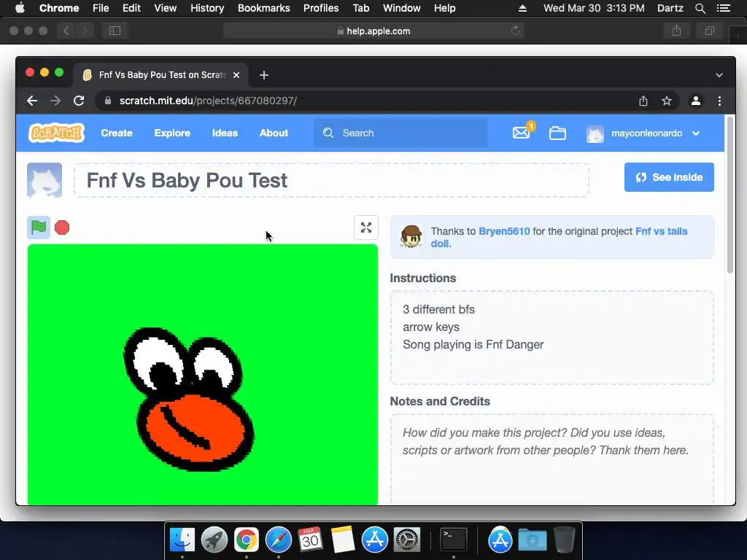Open the Window menu
747x560 pixels.
(402, 8)
